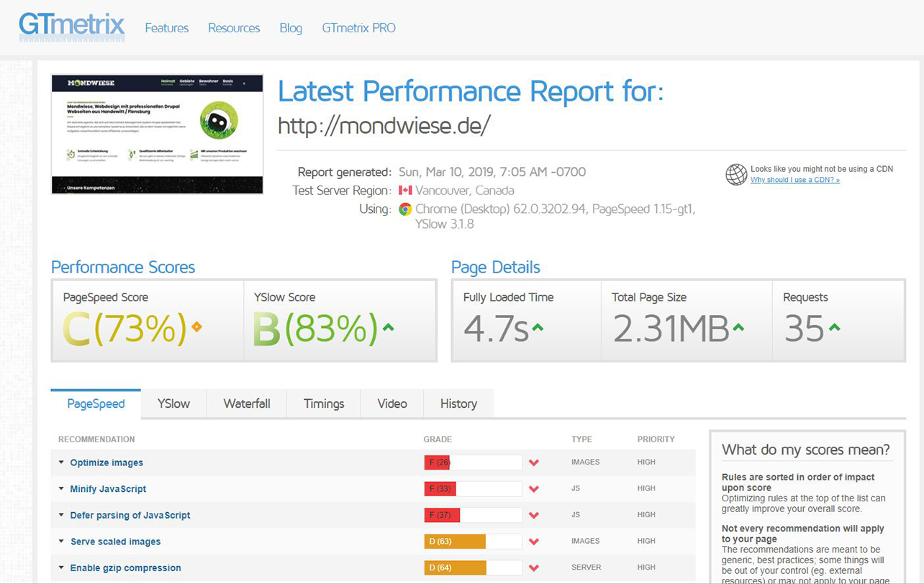Select the PageSpeed tab
This screenshot has width=924, height=584.
coord(96,403)
